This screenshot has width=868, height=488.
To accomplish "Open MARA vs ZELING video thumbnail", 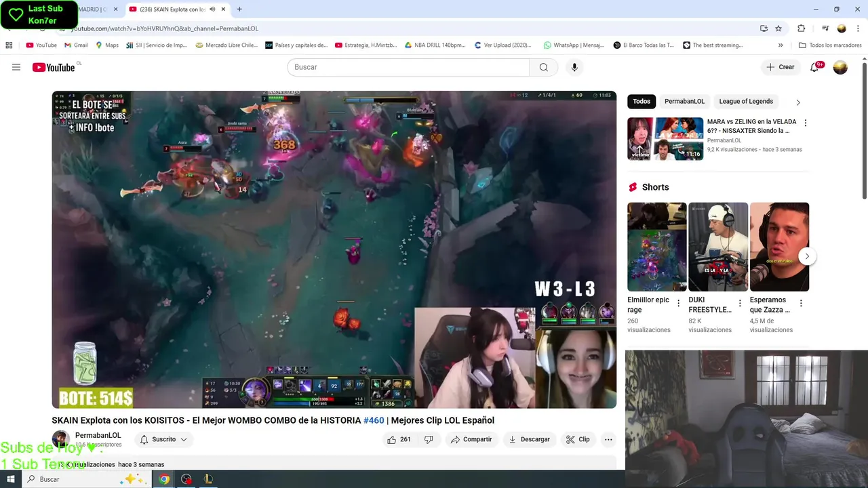I will tap(665, 139).
